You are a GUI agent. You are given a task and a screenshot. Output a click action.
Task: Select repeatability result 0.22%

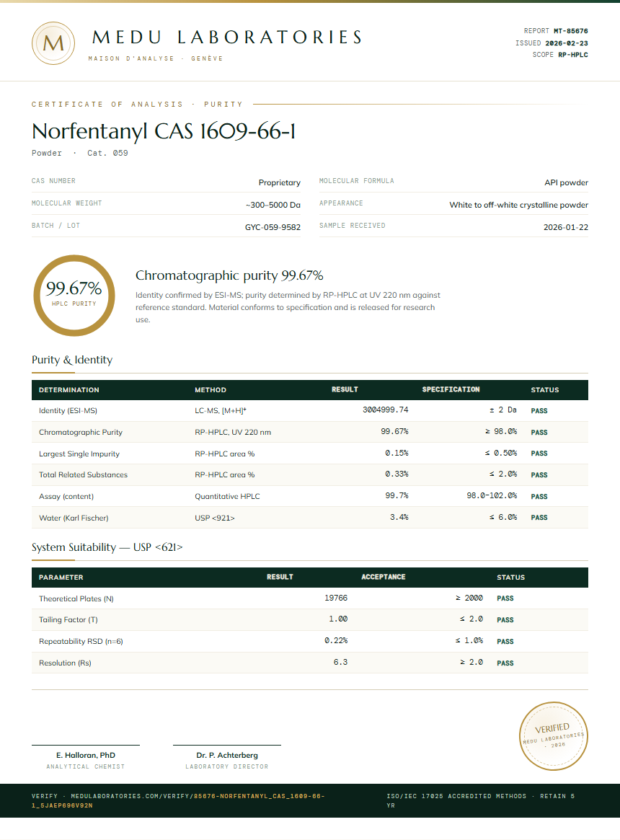click(x=336, y=640)
